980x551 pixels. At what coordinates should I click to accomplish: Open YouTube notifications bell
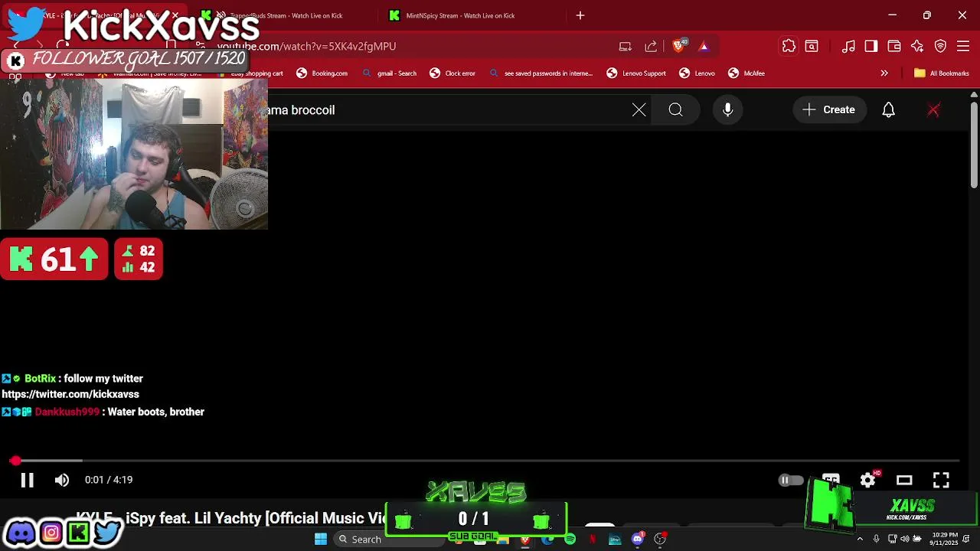coord(889,110)
